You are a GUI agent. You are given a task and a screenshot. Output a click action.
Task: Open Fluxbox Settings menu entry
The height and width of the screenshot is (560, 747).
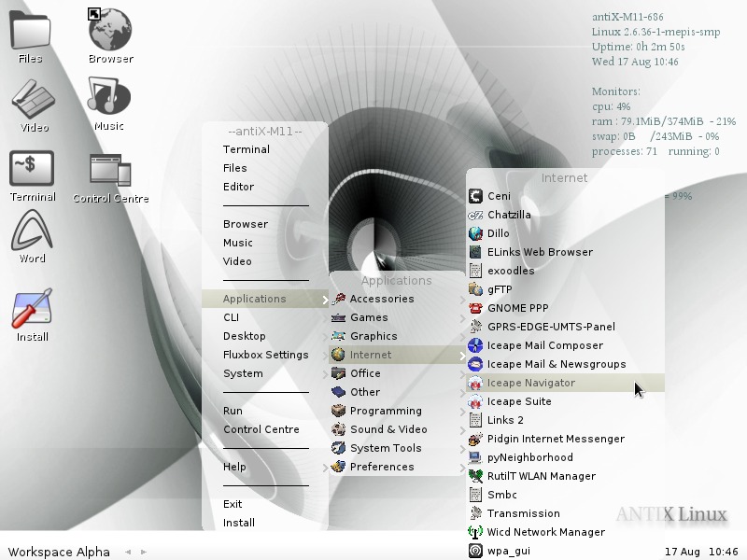(x=265, y=355)
